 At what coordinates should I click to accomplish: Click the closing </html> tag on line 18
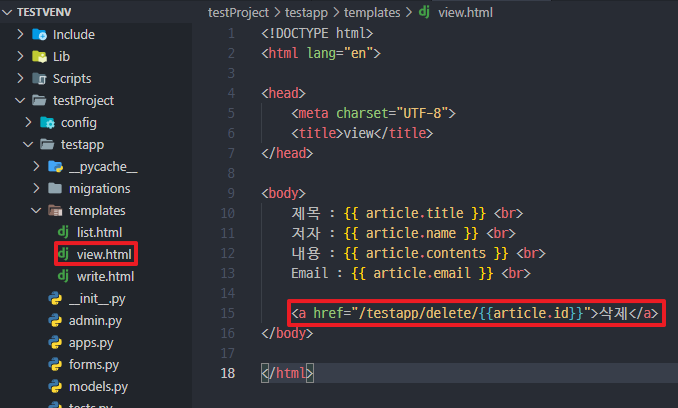click(287, 373)
